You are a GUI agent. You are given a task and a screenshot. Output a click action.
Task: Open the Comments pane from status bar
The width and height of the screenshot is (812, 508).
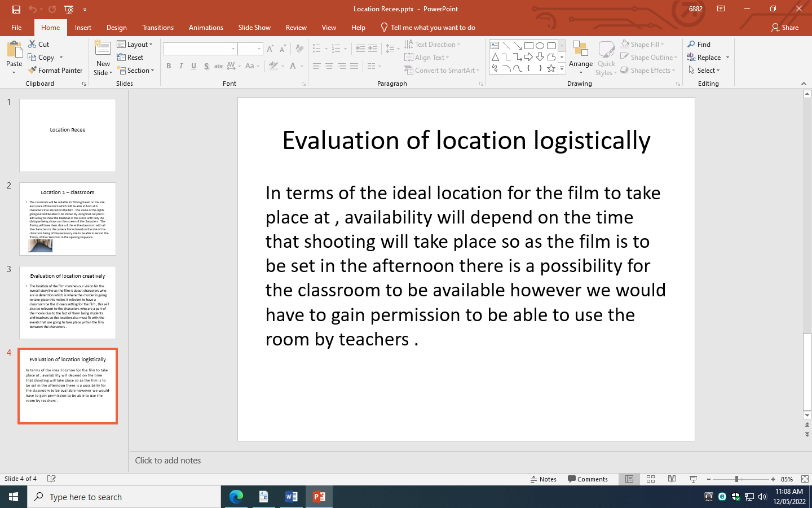click(588, 479)
